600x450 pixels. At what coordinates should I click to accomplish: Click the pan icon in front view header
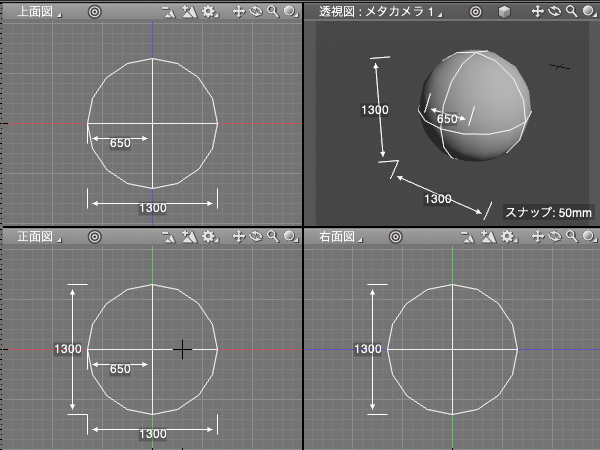pyautogui.click(x=238, y=237)
